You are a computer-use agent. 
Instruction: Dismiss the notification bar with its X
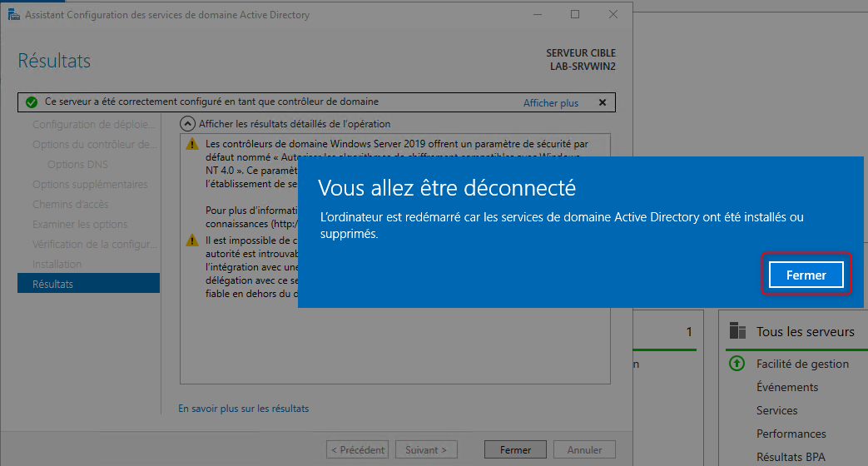[x=602, y=102]
